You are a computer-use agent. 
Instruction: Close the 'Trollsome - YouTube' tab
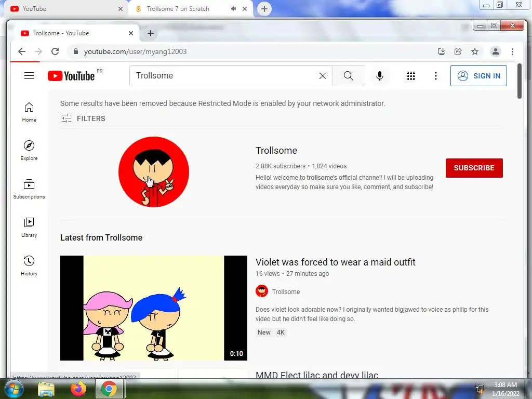click(131, 33)
